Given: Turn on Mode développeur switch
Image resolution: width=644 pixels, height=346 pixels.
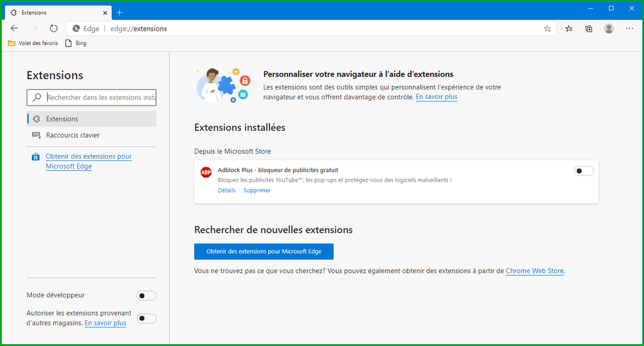Looking at the screenshot, I should click(146, 296).
